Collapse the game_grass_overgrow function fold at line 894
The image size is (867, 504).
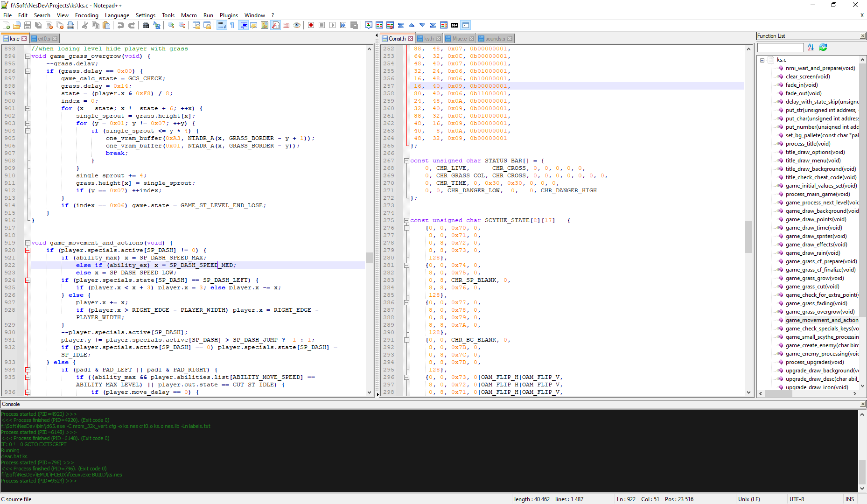tap(28, 56)
